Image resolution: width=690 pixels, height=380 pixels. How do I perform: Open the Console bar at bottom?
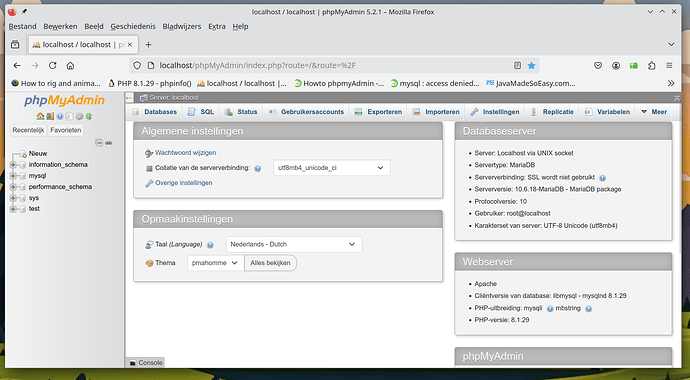[146, 363]
